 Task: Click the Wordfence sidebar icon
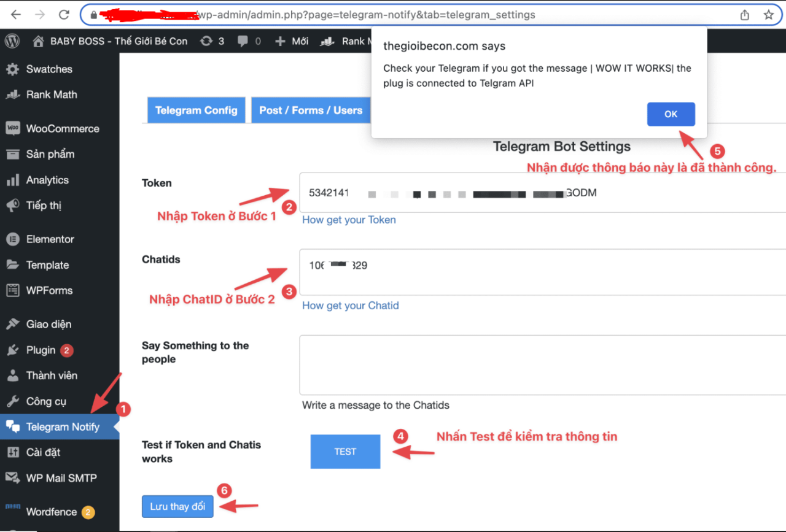[x=12, y=507]
